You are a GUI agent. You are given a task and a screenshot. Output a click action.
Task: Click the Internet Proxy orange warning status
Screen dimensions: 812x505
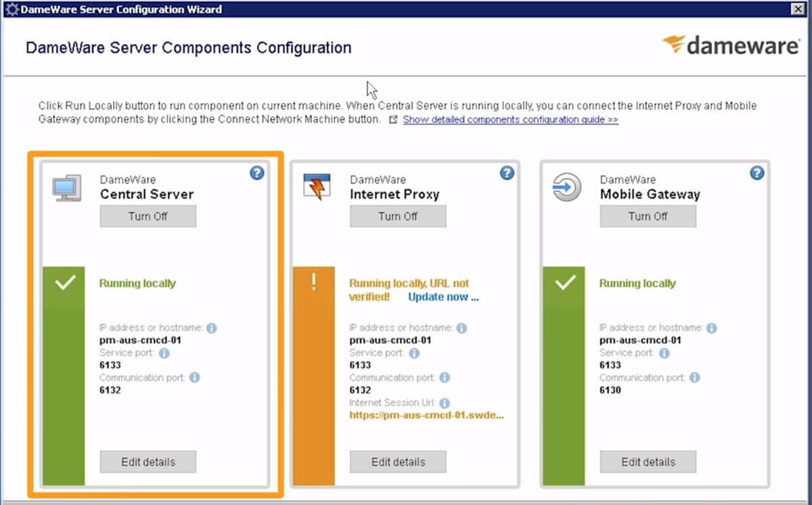coord(314,283)
